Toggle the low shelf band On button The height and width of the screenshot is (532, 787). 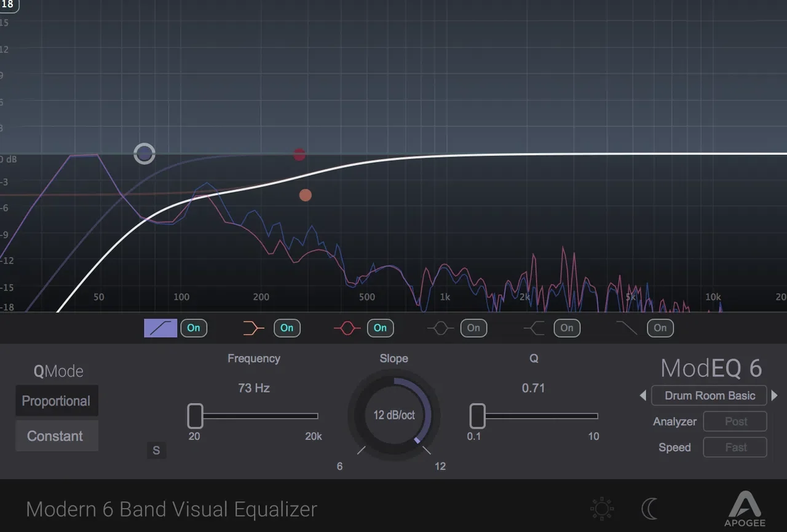(287, 328)
